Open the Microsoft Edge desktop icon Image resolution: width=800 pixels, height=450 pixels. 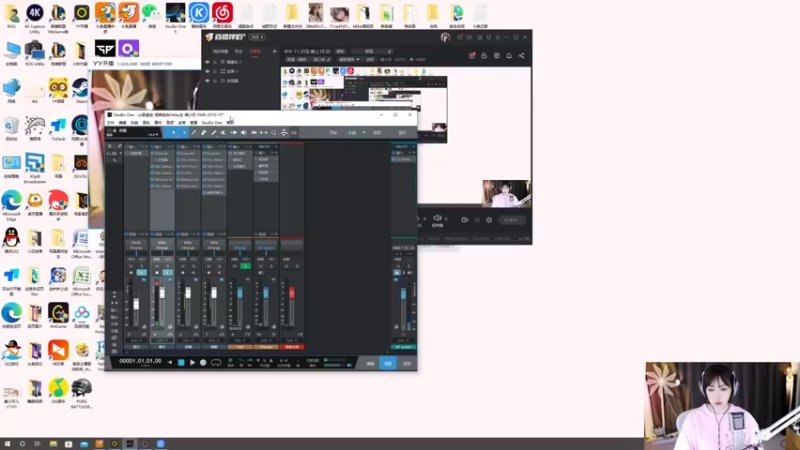(11, 204)
